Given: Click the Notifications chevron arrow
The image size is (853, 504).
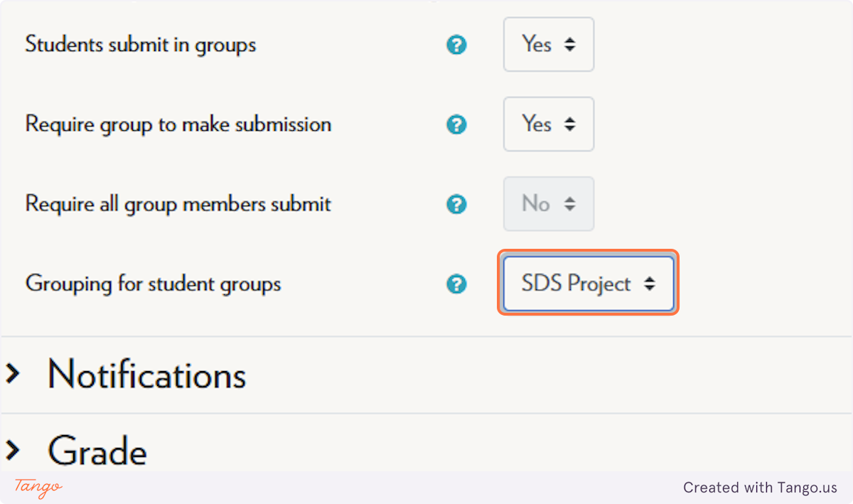Looking at the screenshot, I should coord(13,374).
